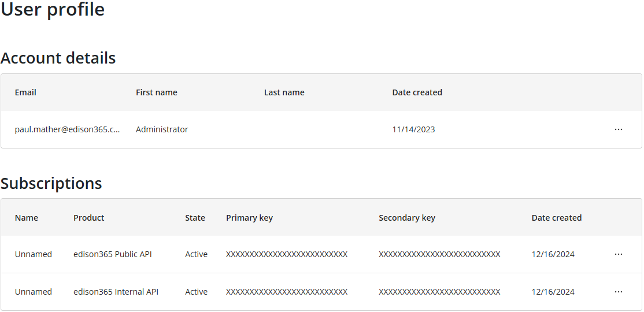This screenshot has width=644, height=312.
Task: Click the Active state of the Internal API subscription
Action: click(x=196, y=292)
